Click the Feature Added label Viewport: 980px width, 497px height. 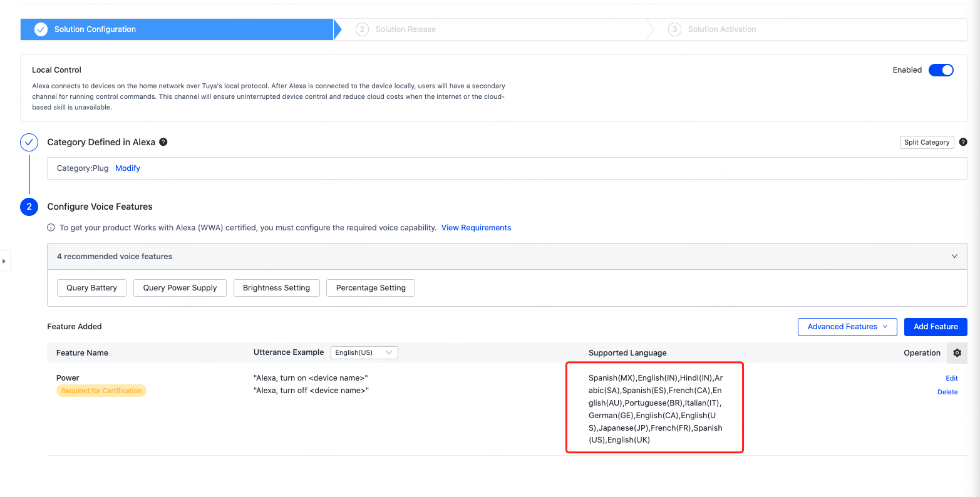point(75,327)
